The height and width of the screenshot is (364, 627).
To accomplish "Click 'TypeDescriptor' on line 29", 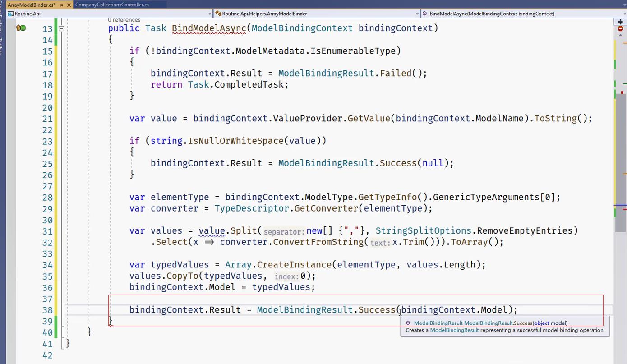I will tap(252, 208).
